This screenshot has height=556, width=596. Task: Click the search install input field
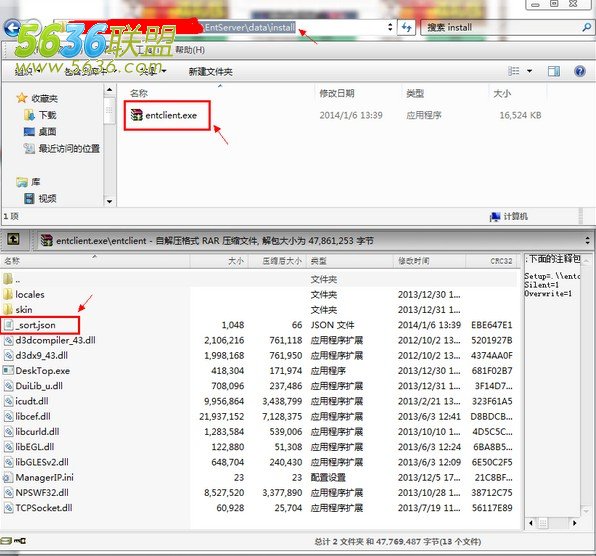(502, 27)
